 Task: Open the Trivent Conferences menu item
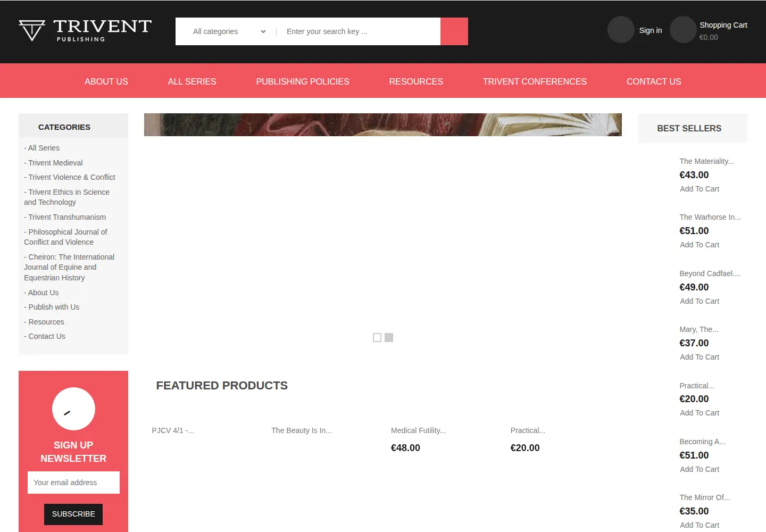coord(535,81)
